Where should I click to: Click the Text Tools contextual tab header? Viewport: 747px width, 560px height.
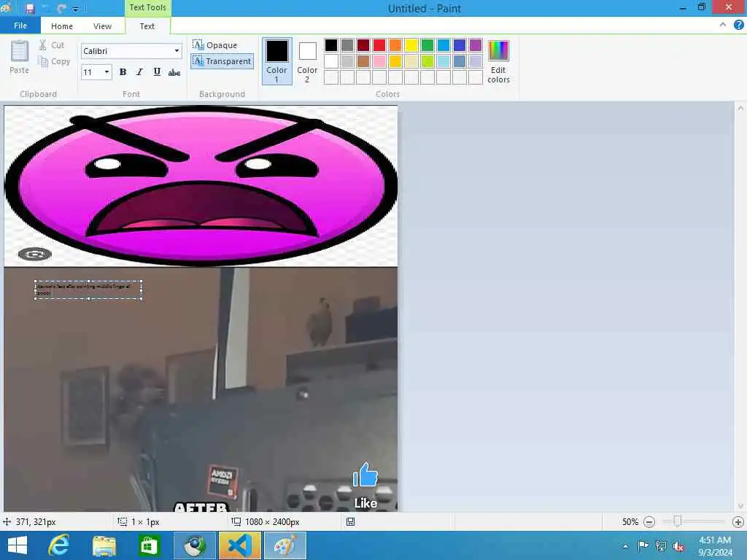(147, 7)
